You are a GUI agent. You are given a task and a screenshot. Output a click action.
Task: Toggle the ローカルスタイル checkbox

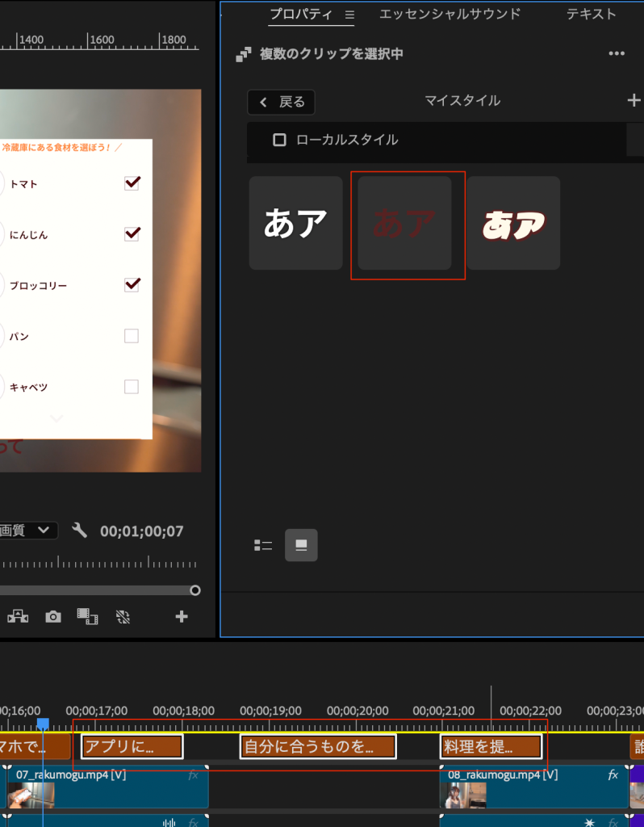point(280,140)
